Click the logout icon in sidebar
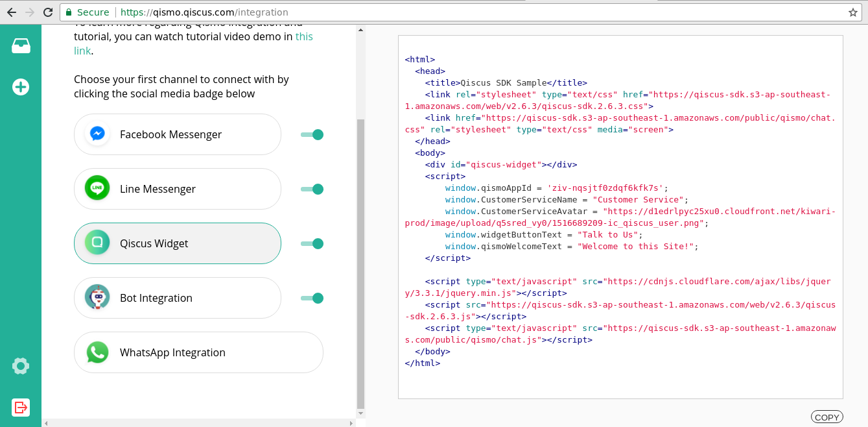The width and height of the screenshot is (868, 427). [21, 407]
